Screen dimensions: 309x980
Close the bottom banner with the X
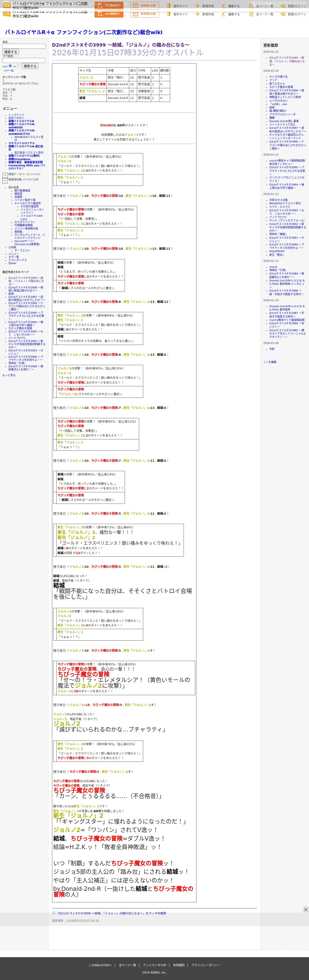click(x=305, y=909)
